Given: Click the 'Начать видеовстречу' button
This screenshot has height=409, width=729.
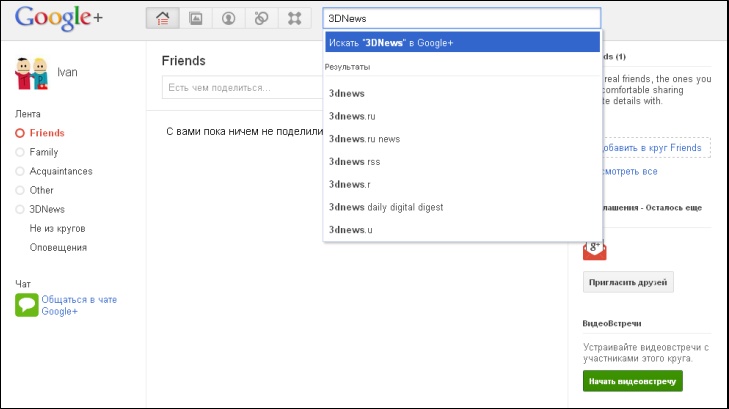Looking at the screenshot, I should coord(632,381).
